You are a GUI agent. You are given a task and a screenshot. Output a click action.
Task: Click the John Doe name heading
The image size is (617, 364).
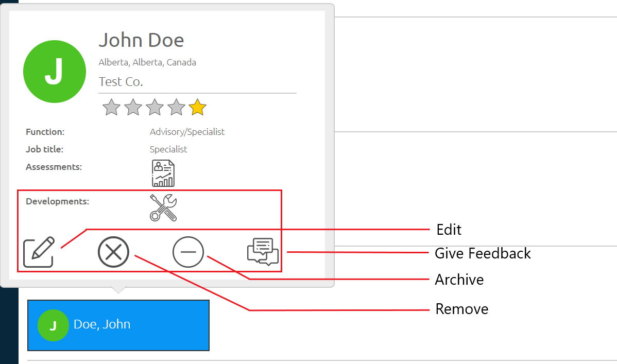coord(141,40)
